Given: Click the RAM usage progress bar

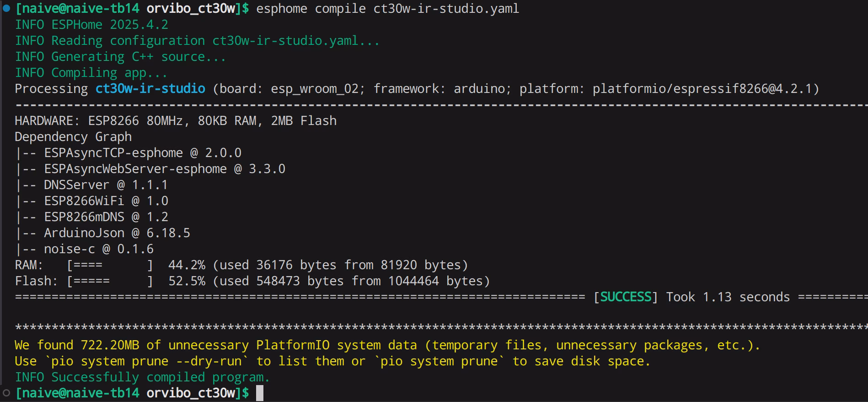Looking at the screenshot, I should click(x=110, y=265).
